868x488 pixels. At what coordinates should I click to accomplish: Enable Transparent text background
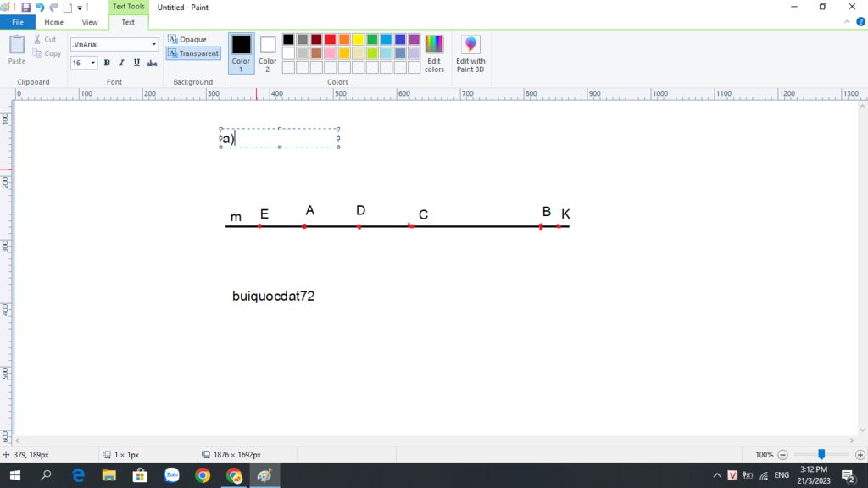[192, 53]
